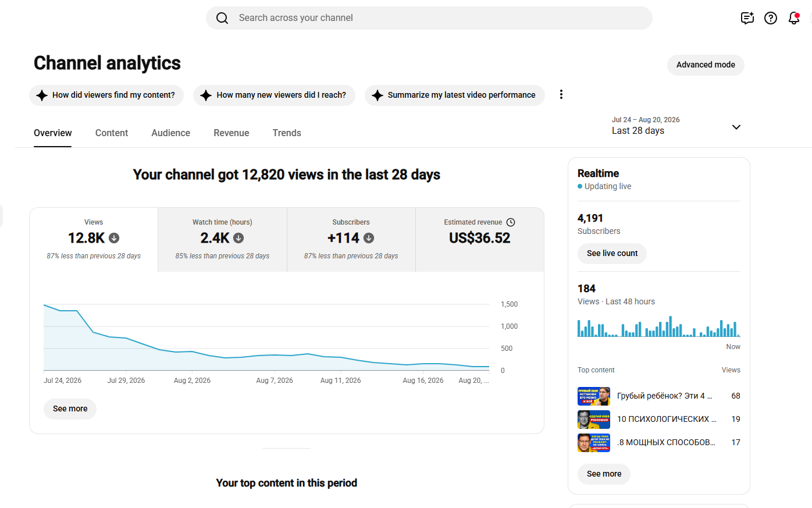Click See live count button
The image size is (812, 508).
click(x=612, y=254)
